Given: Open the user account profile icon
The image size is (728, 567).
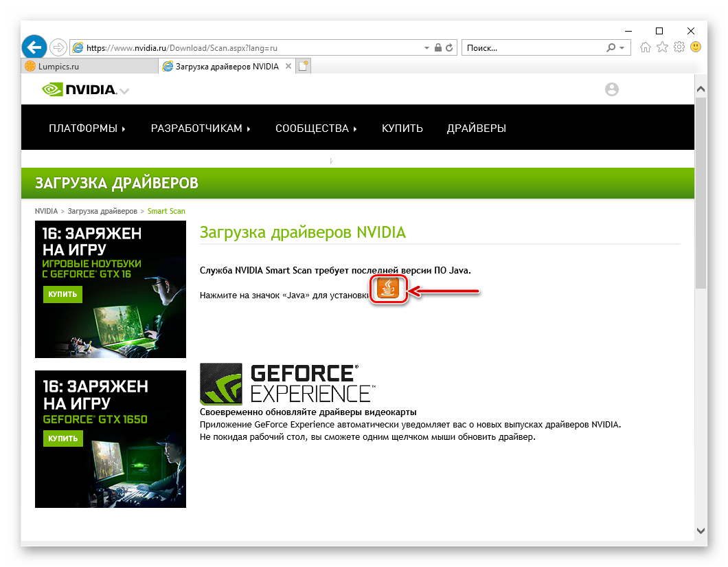Looking at the screenshot, I should pyautogui.click(x=611, y=89).
